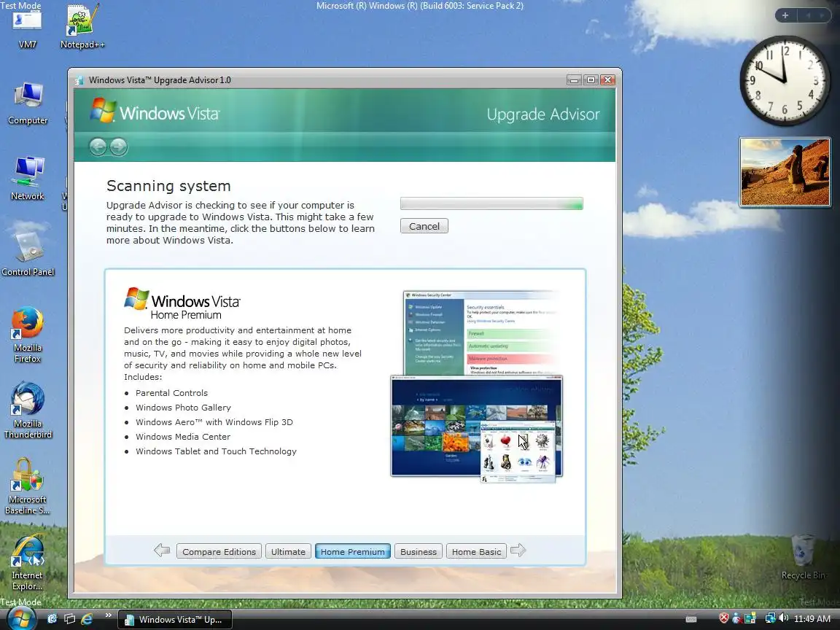
Task: Minimize the Upgrade Advisor window
Action: pyautogui.click(x=574, y=79)
